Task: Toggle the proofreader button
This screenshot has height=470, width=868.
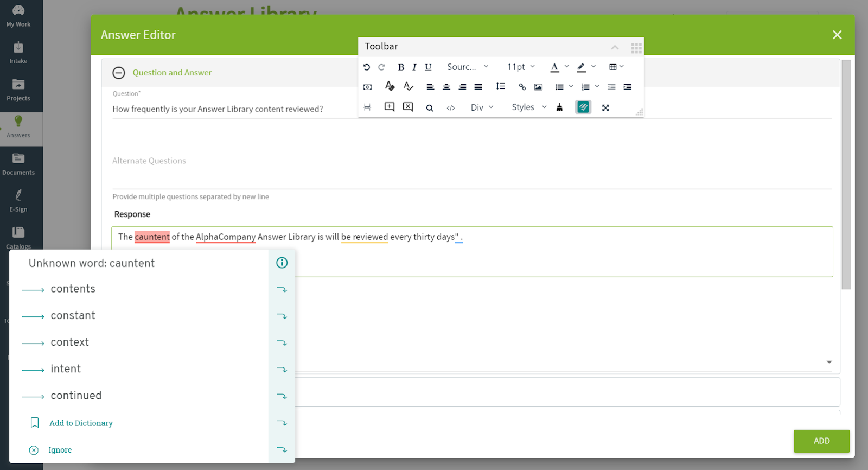Action: click(583, 107)
